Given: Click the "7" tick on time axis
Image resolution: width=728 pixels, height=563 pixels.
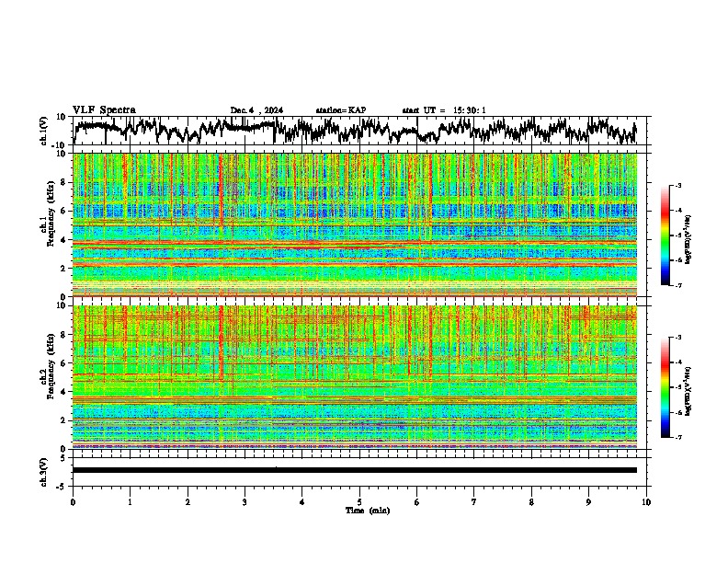Looking at the screenshot, I should [474, 502].
